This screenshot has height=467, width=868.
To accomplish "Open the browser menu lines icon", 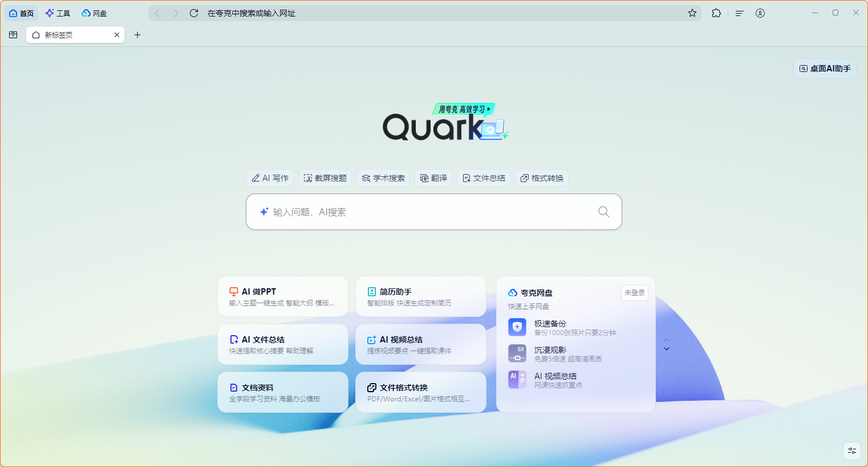I will point(740,13).
